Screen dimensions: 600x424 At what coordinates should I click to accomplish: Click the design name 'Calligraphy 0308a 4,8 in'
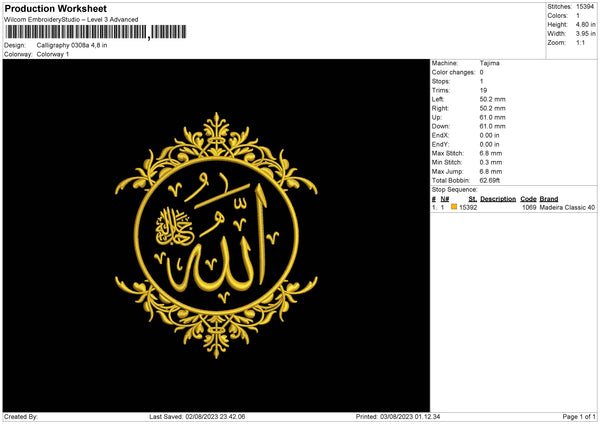[x=72, y=45]
